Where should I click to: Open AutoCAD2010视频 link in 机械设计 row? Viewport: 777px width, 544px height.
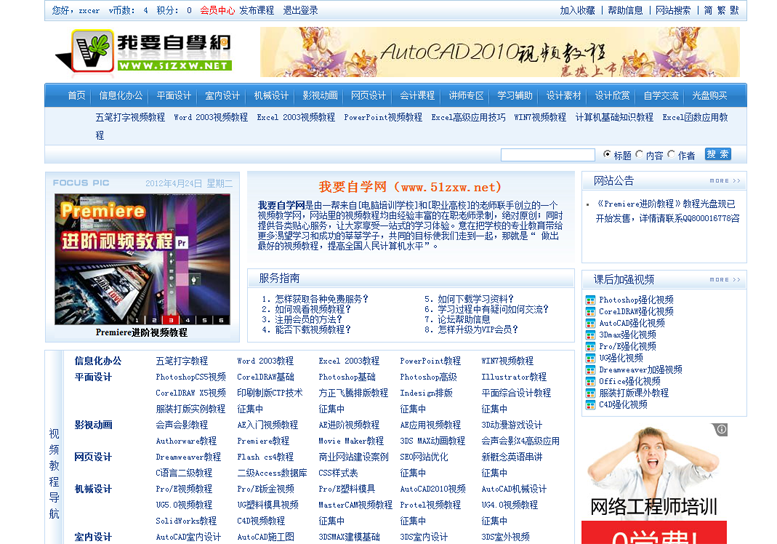[x=433, y=489]
